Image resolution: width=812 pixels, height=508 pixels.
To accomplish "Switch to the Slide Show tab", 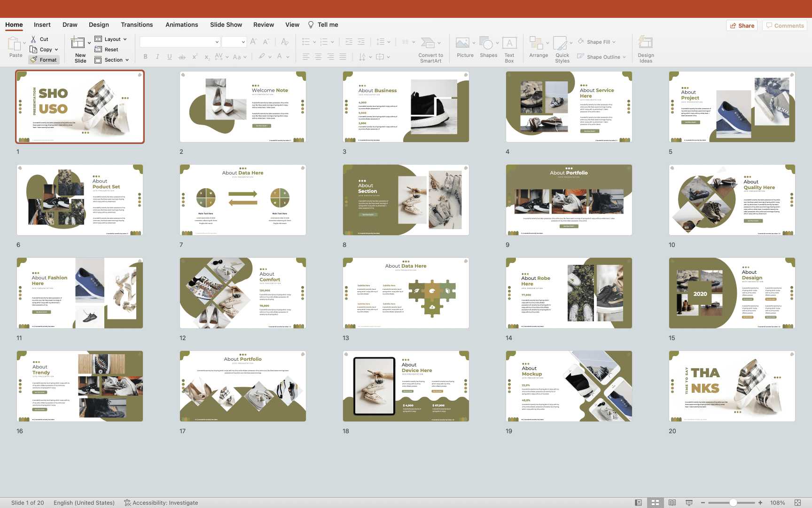I will 226,24.
